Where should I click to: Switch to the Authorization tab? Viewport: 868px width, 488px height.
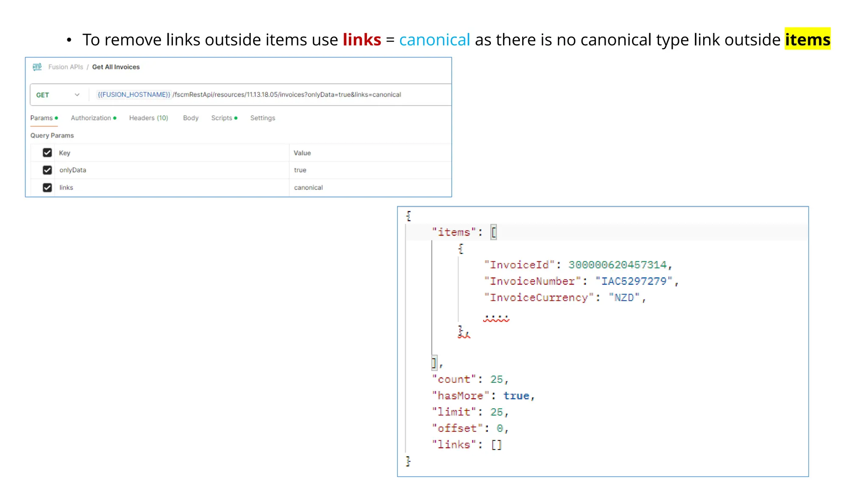pos(93,118)
